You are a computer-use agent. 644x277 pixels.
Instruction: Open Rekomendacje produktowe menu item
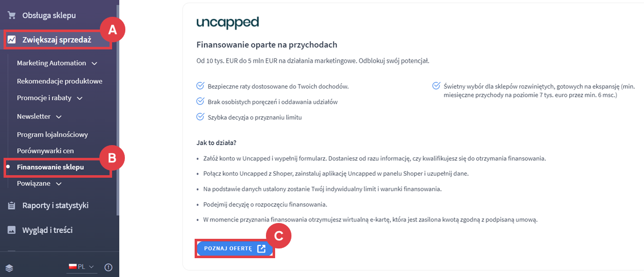(x=60, y=81)
